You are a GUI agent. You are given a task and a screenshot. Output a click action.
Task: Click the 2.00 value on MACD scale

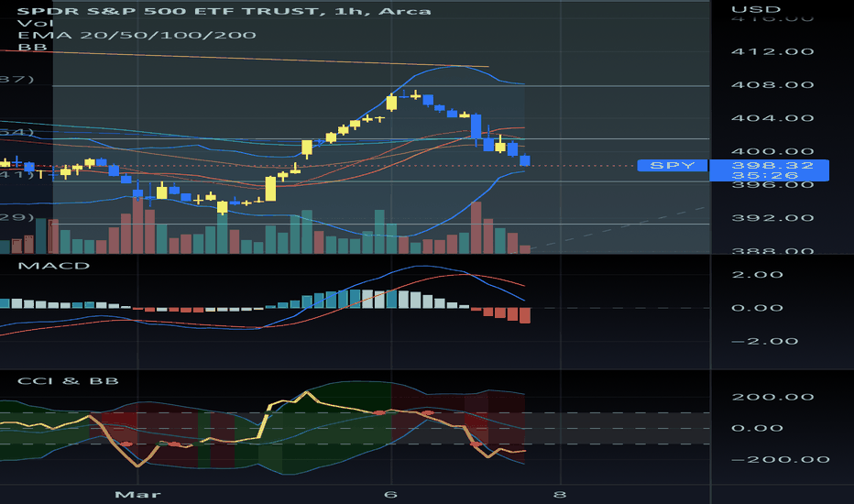coord(758,275)
